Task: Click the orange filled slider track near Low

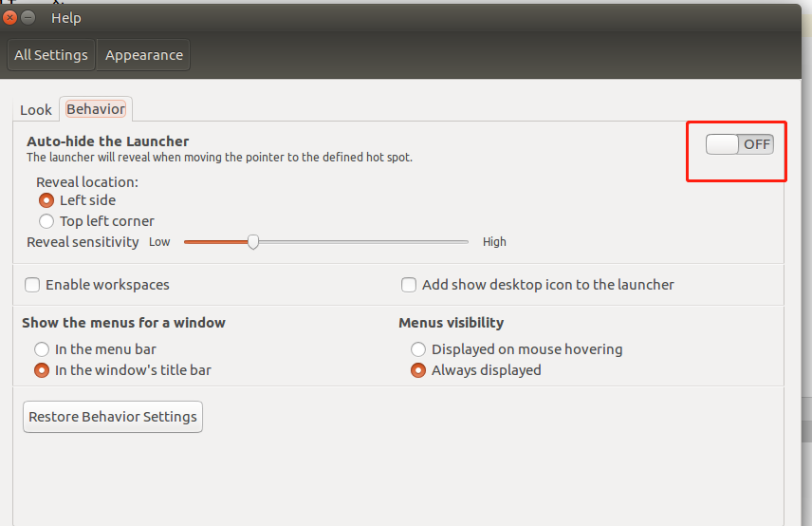Action: click(209, 242)
